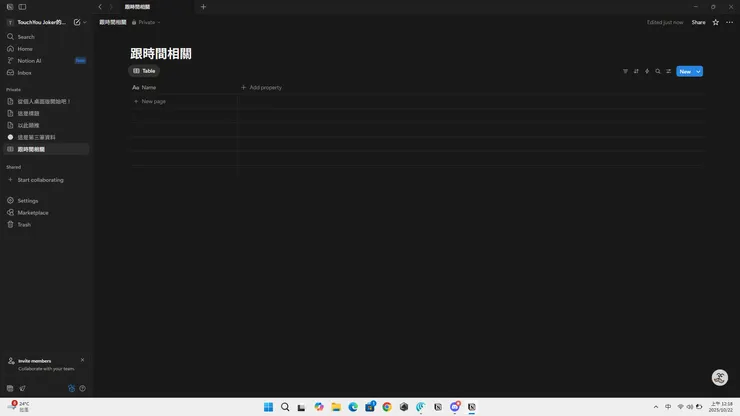Open Notion AI from the sidebar
Viewport: 740px width, 416px height.
pyautogui.click(x=46, y=61)
